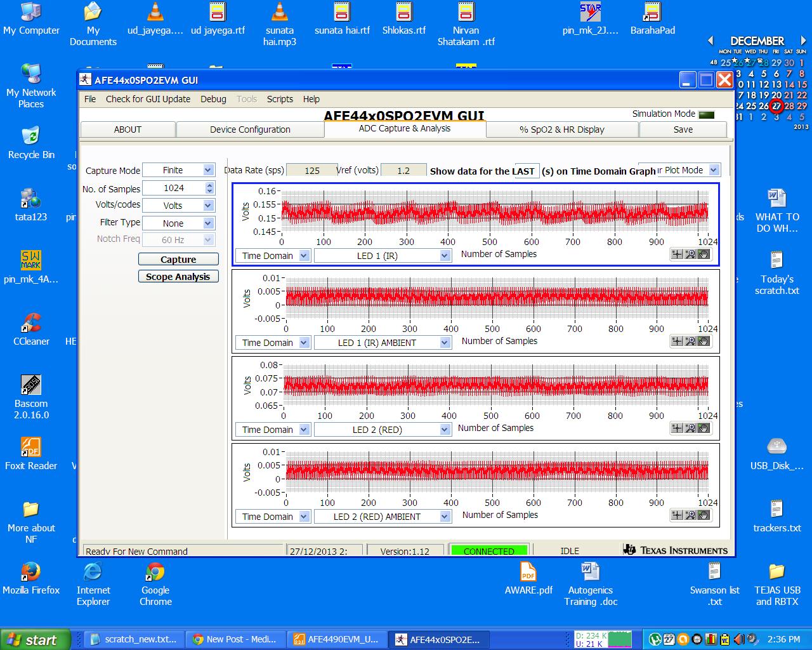812x650 pixels.
Task: Open sunata hai.mp3 VLC file
Action: click(x=280, y=24)
